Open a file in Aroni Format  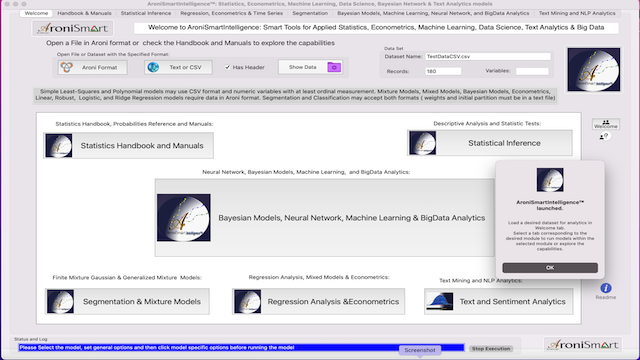pyautogui.click(x=93, y=67)
